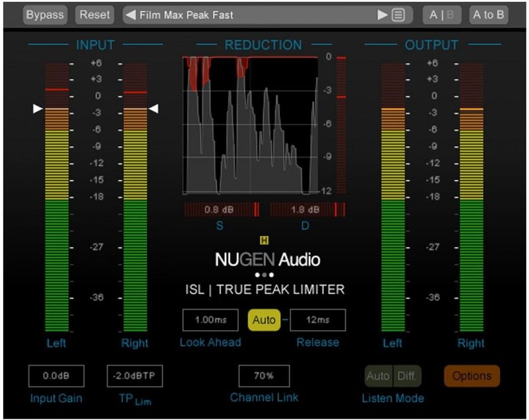The height and width of the screenshot is (420, 529).
Task: Click the REDUCTION section heading
Action: point(263,45)
